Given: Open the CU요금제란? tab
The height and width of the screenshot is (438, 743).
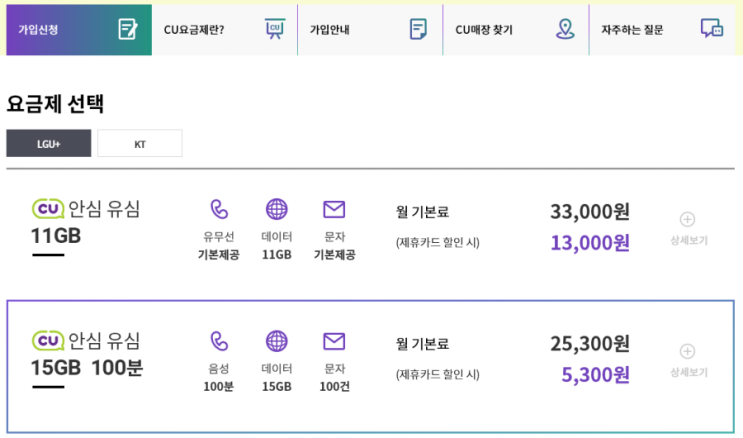Looking at the screenshot, I should pyautogui.click(x=225, y=30).
